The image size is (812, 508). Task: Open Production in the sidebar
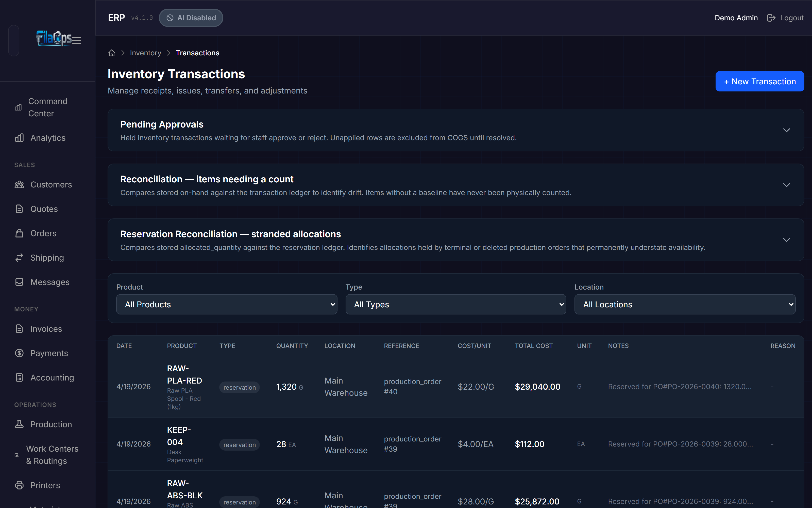click(47, 424)
